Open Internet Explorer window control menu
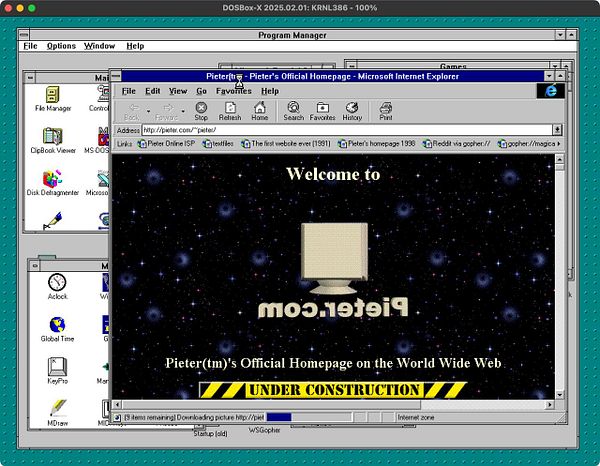The height and width of the screenshot is (466, 600). [x=116, y=76]
